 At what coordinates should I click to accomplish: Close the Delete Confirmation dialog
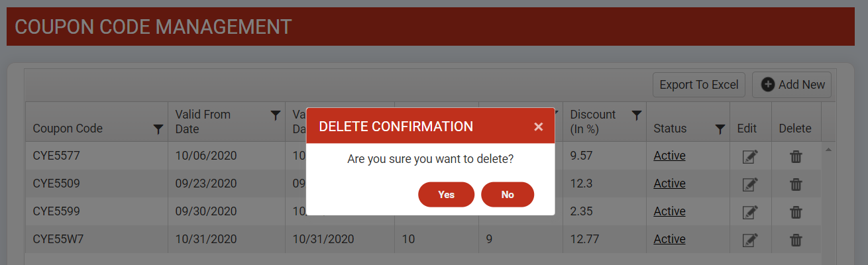tap(538, 127)
